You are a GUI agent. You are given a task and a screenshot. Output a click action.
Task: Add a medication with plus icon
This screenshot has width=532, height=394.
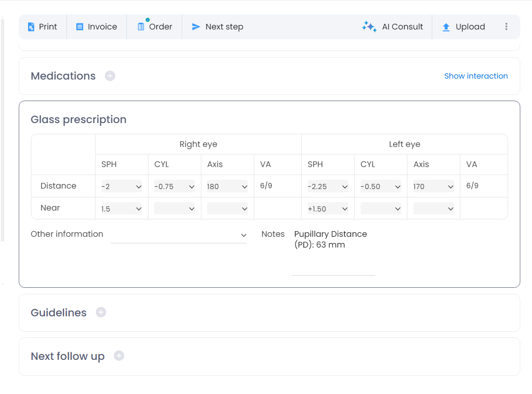tap(110, 76)
